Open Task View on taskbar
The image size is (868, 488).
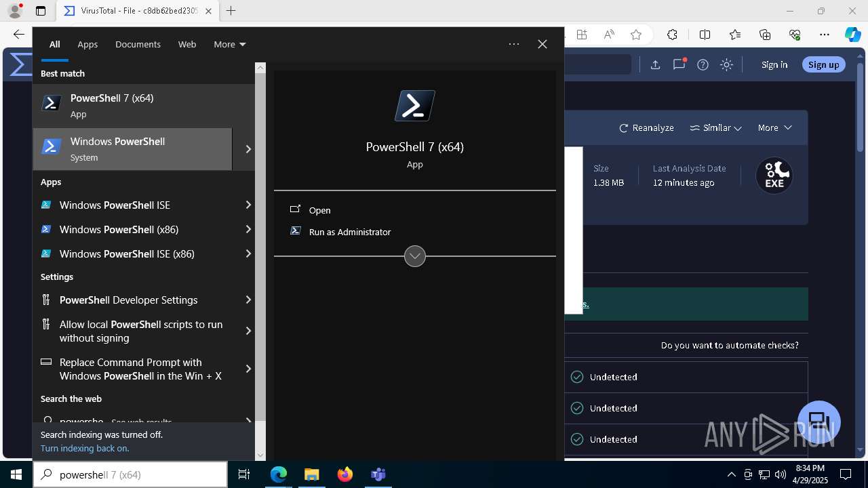(x=244, y=474)
